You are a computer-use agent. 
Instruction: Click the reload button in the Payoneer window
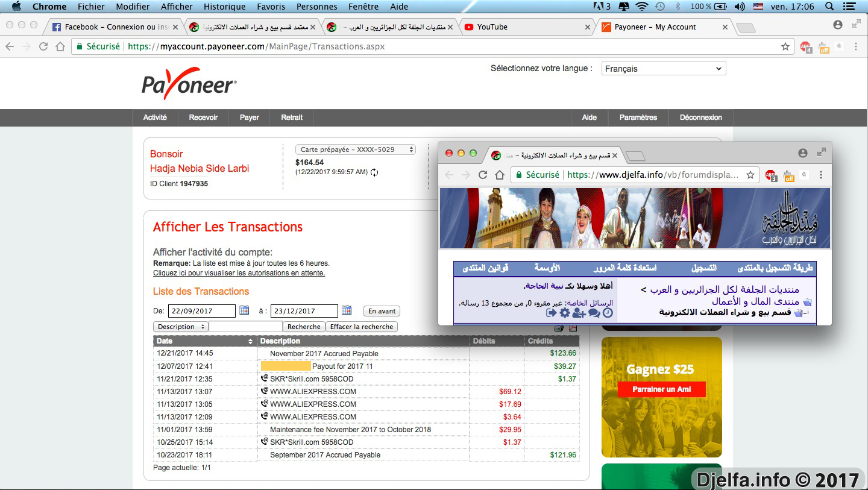point(43,46)
